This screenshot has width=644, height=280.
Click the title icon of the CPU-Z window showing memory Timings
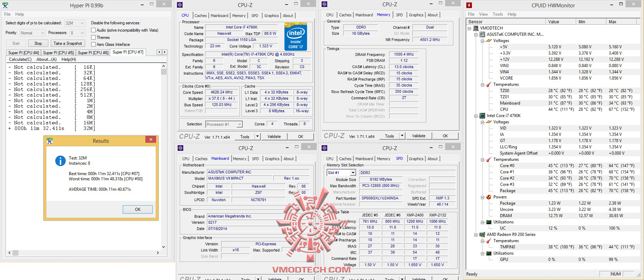pos(324,4)
